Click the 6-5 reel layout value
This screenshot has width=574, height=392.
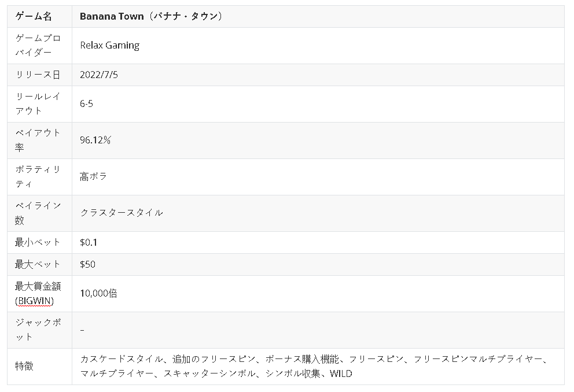86,104
